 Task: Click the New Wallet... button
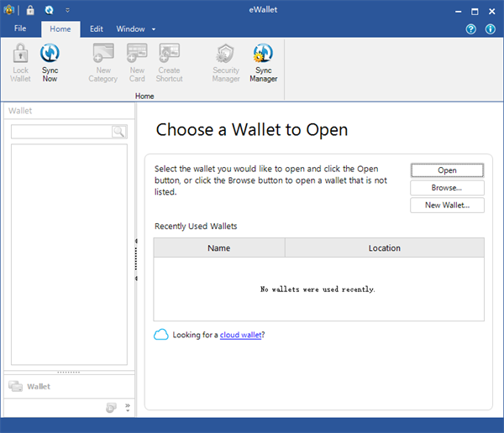click(447, 206)
